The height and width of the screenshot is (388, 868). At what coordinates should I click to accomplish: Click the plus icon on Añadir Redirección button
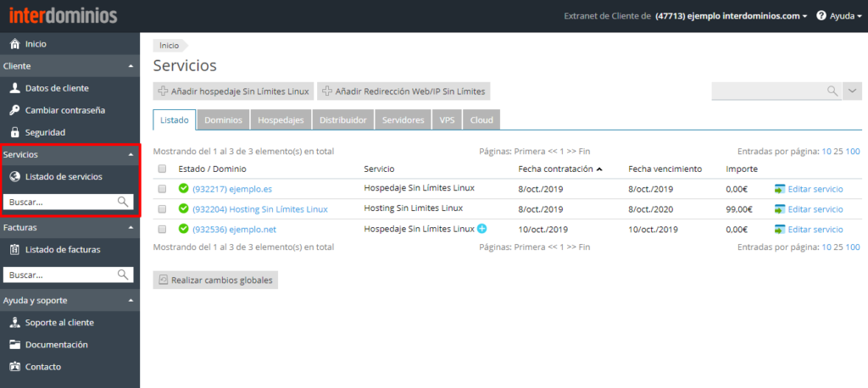coord(327,91)
